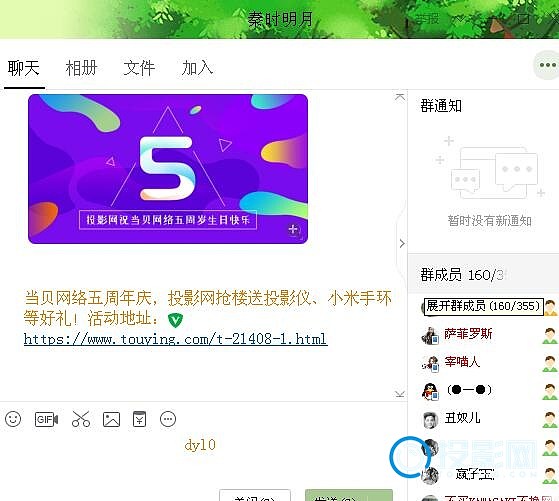Open group menu with green three dots
This screenshot has height=501, width=559.
[x=547, y=65]
